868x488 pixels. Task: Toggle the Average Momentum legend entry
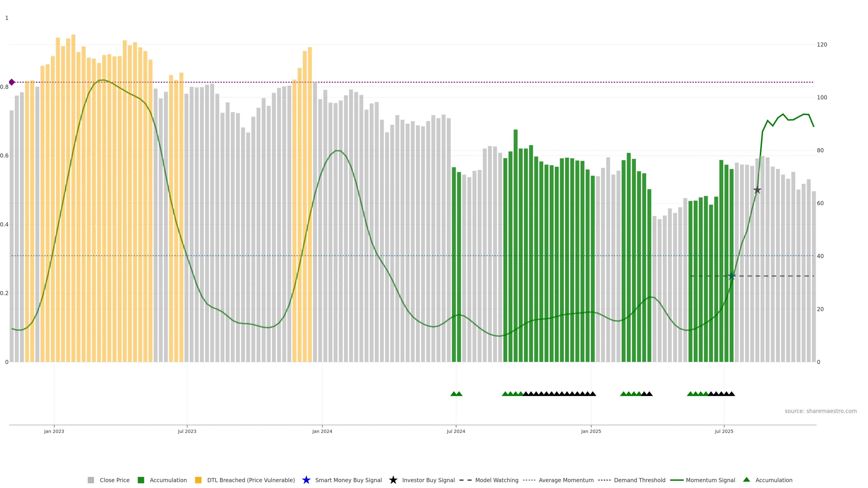[x=566, y=480]
